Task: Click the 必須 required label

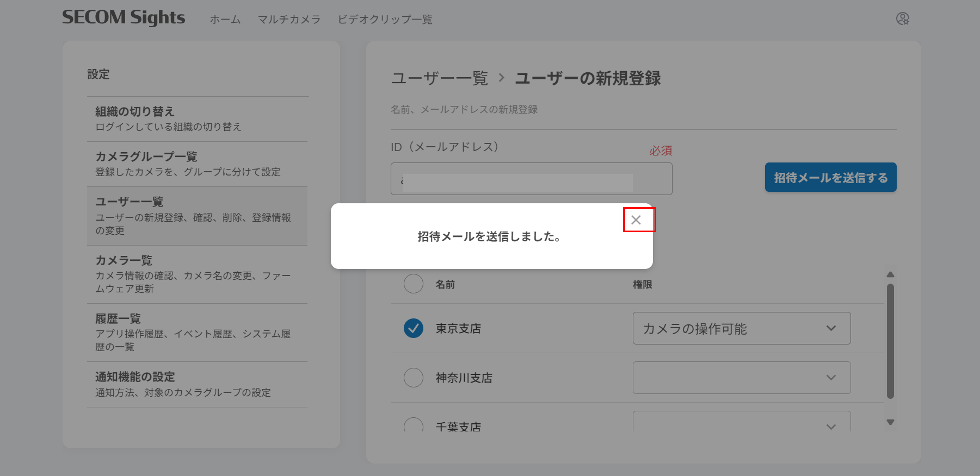Action: (x=660, y=151)
